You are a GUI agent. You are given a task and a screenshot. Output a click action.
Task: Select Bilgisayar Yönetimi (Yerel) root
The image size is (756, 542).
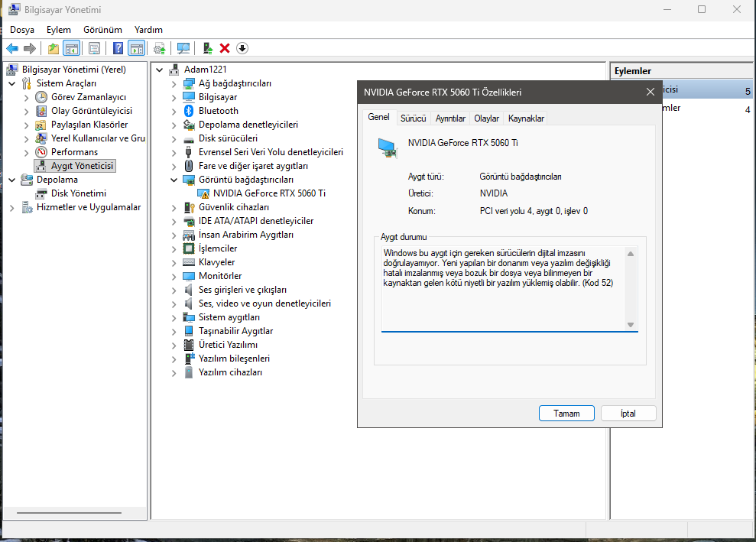coord(74,70)
